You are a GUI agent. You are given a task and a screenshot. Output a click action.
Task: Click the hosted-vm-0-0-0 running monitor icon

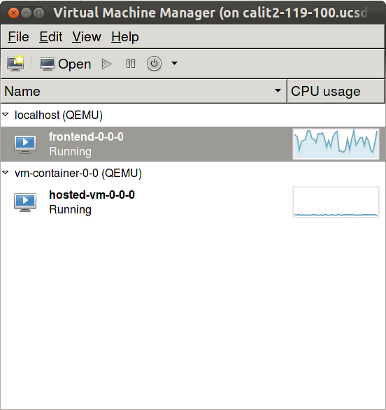[x=25, y=202]
